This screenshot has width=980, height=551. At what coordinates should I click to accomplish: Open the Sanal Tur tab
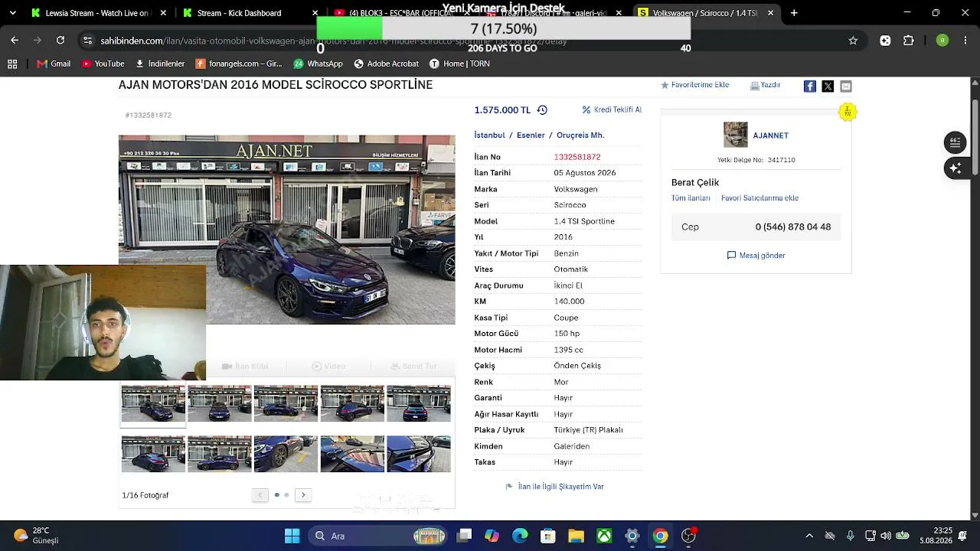pyautogui.click(x=413, y=367)
